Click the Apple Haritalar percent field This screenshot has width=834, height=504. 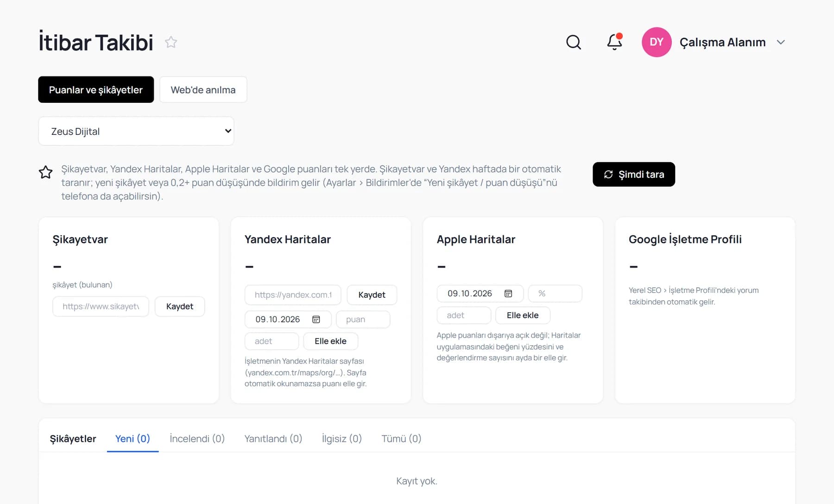555,294
